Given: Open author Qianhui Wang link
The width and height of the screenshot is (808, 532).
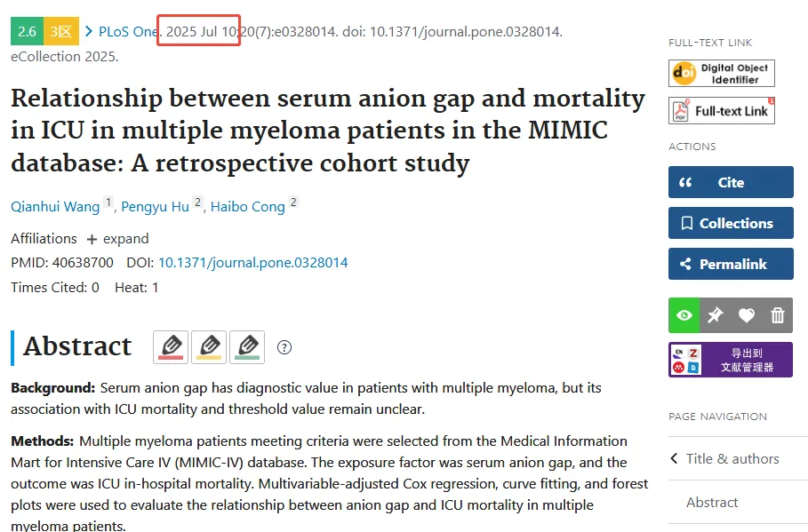Looking at the screenshot, I should (x=55, y=207).
